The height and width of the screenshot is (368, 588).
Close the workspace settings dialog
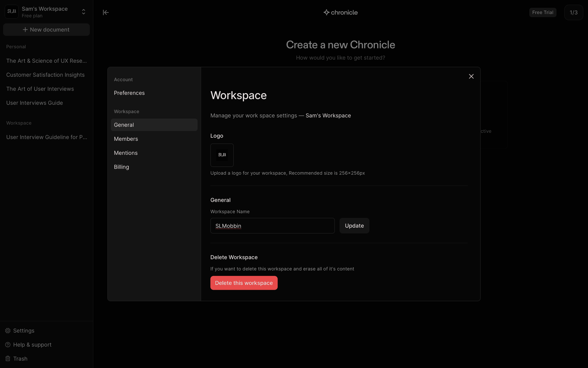tap(471, 76)
